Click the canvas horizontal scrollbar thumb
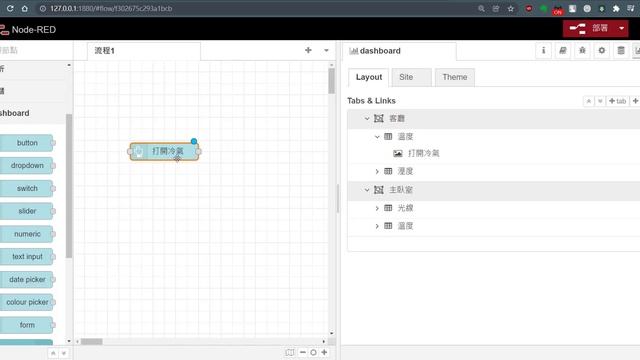This screenshot has width=640, height=360. pos(91,342)
